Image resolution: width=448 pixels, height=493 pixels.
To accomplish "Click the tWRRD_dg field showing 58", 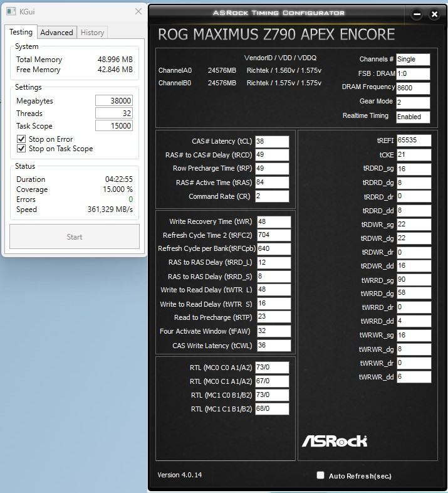I will point(414,293).
